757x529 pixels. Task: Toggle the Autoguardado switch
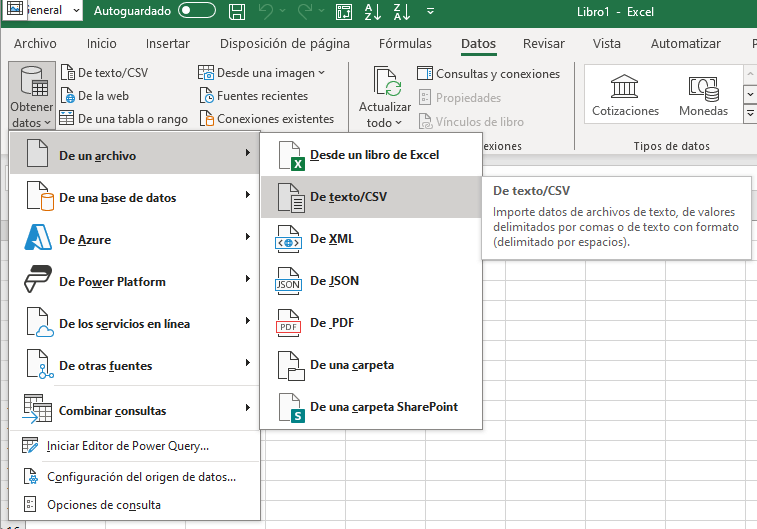196,12
